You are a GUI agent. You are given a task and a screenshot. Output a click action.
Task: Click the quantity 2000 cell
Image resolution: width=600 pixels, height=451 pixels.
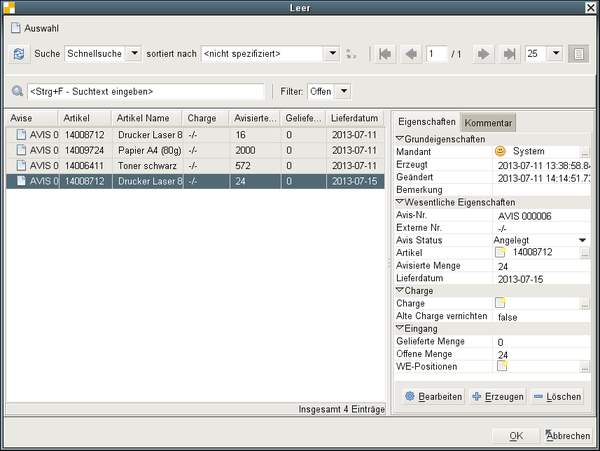(255, 150)
